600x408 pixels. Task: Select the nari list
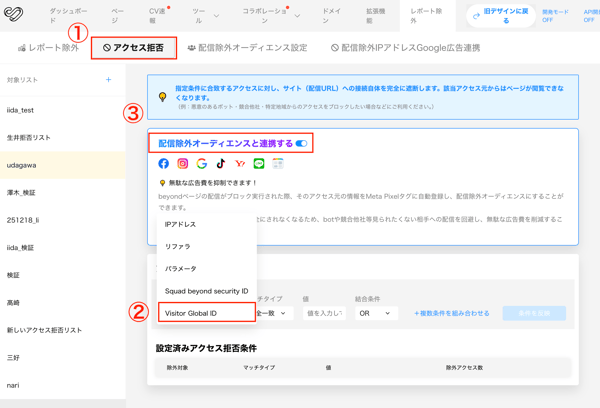63,385
